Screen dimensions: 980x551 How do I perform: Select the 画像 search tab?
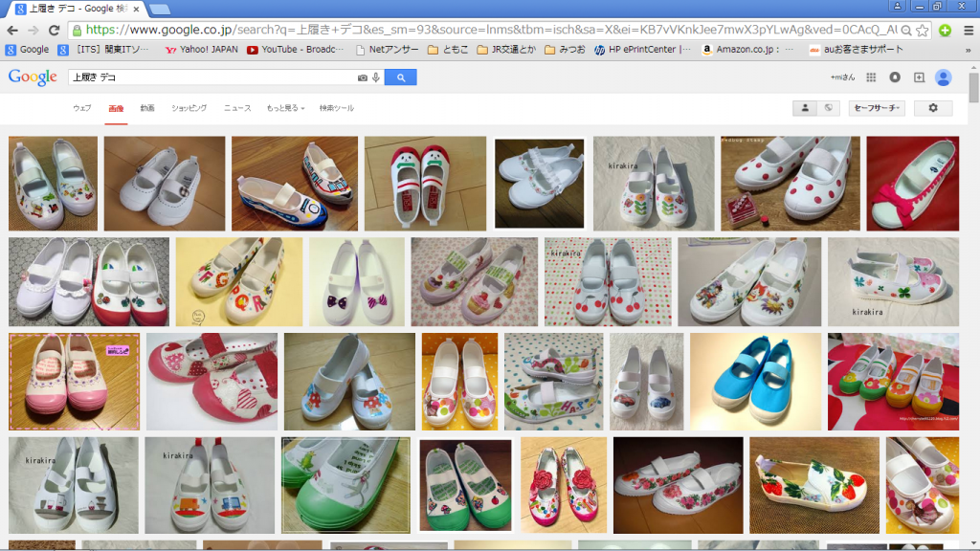pos(116,108)
